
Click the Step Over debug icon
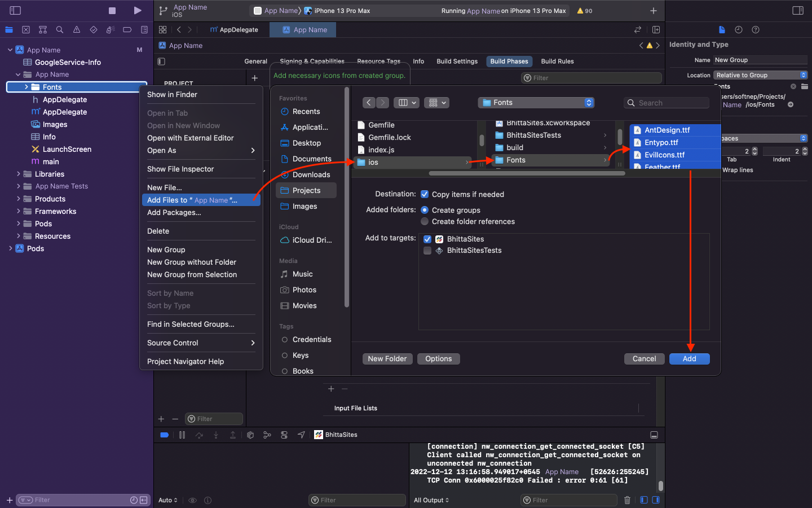[x=198, y=435]
